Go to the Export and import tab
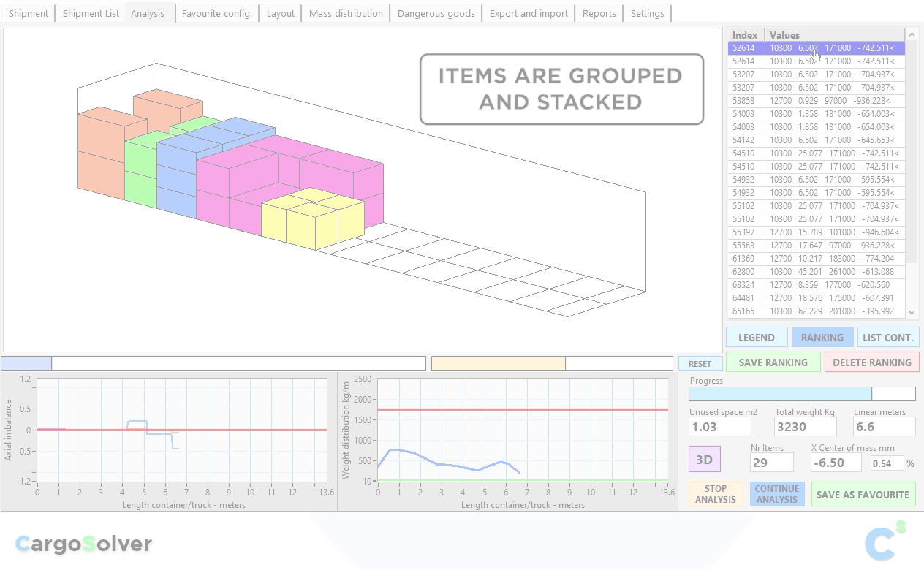 tap(529, 13)
